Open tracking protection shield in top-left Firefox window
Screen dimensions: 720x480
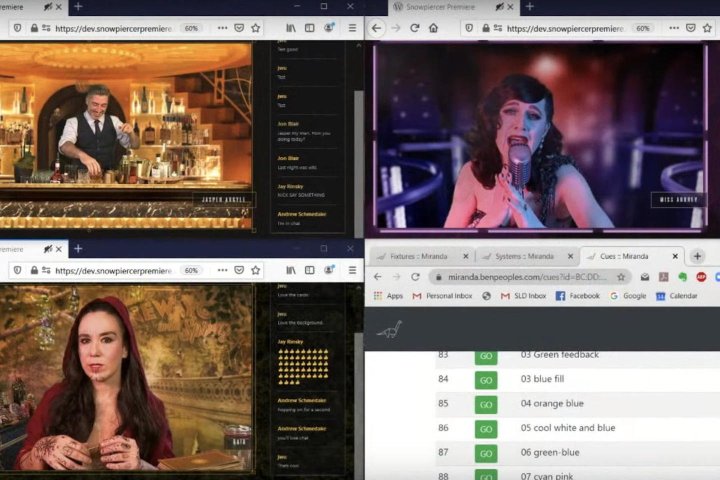pyautogui.click(x=17, y=28)
